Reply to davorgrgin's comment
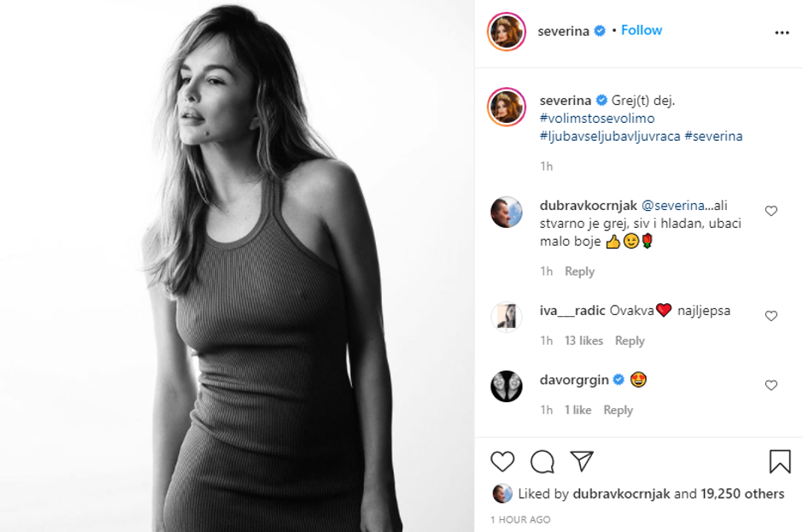The image size is (803, 532). pyautogui.click(x=618, y=410)
